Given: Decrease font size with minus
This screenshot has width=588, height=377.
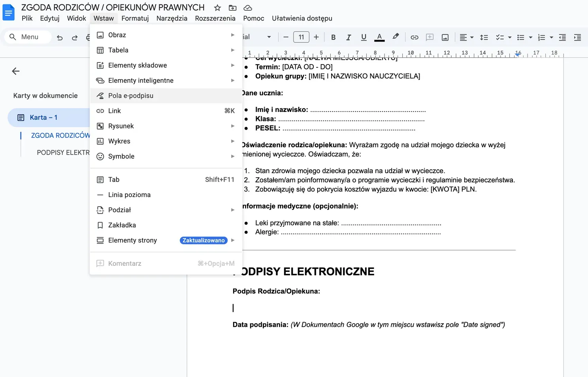Looking at the screenshot, I should [286, 37].
